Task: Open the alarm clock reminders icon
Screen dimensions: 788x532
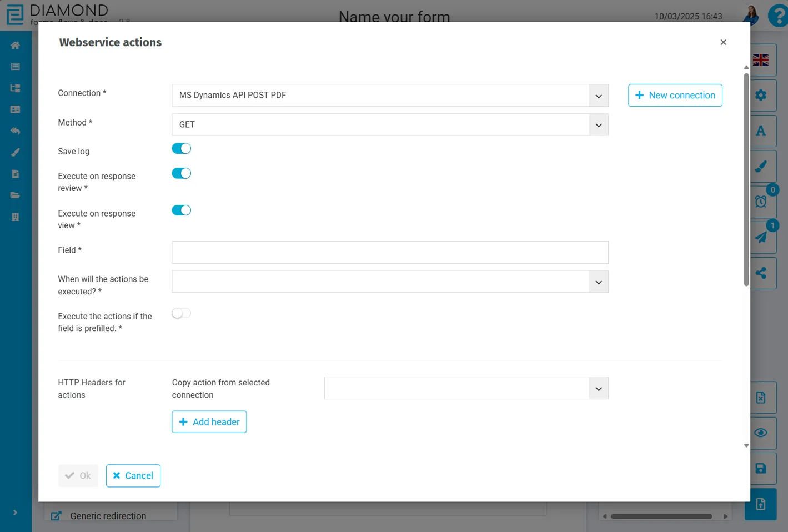Action: click(760, 201)
